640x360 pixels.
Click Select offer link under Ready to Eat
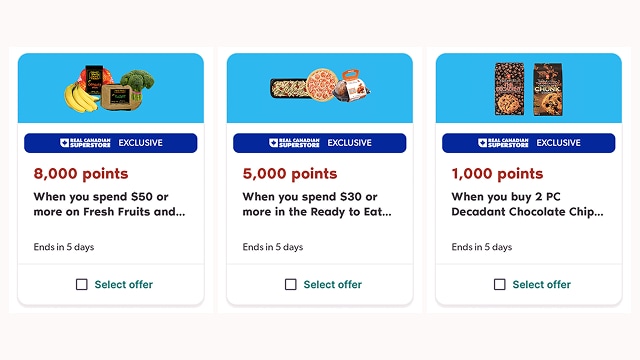(333, 284)
